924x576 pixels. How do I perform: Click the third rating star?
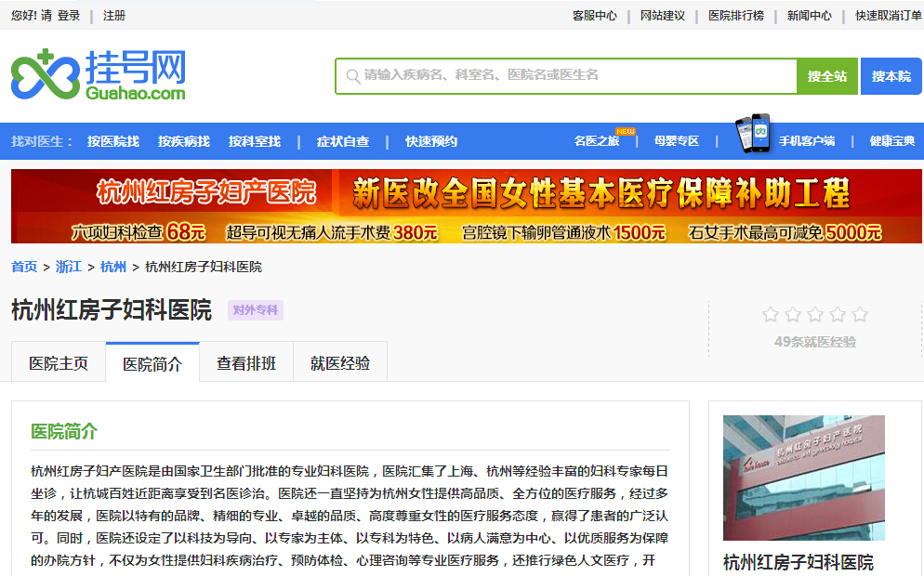point(815,314)
